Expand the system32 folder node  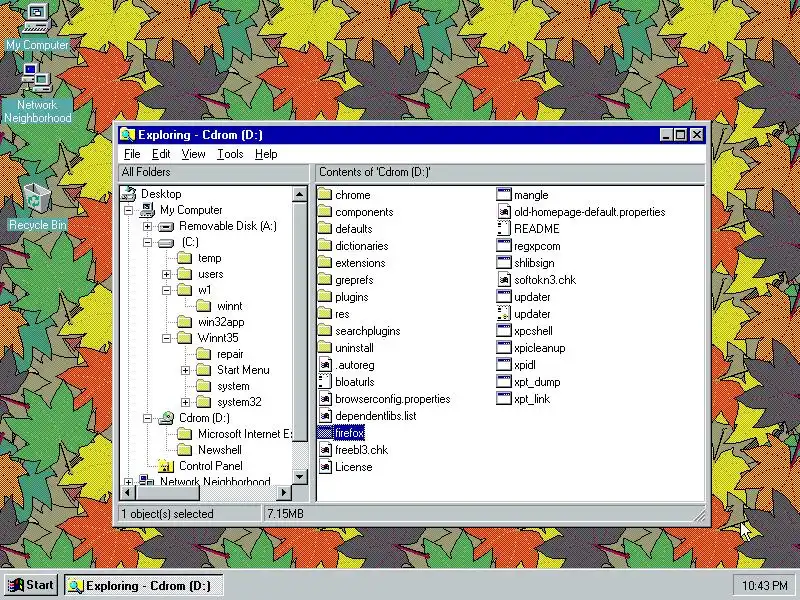[x=185, y=403]
